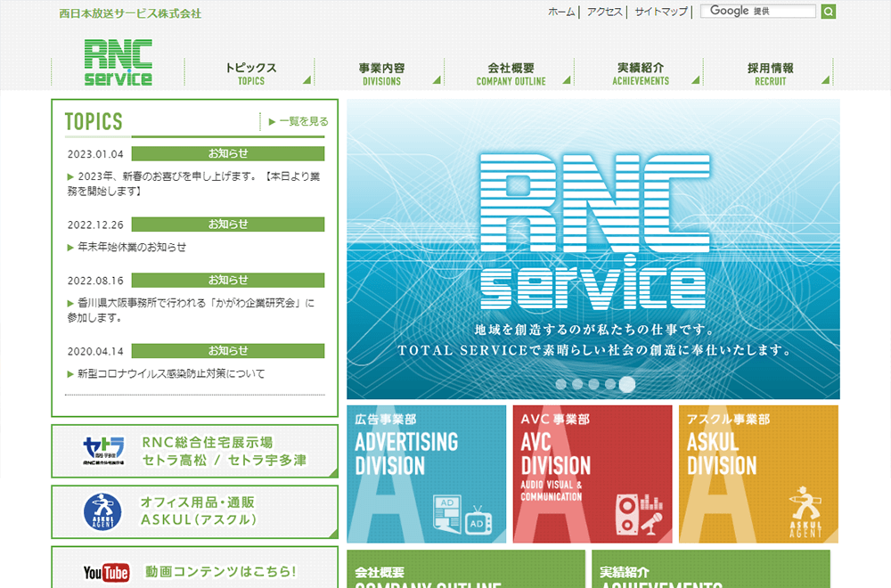Click the 西日本放送サービス株式会社 header text
Image resolution: width=891 pixels, height=588 pixels.
pos(130,13)
